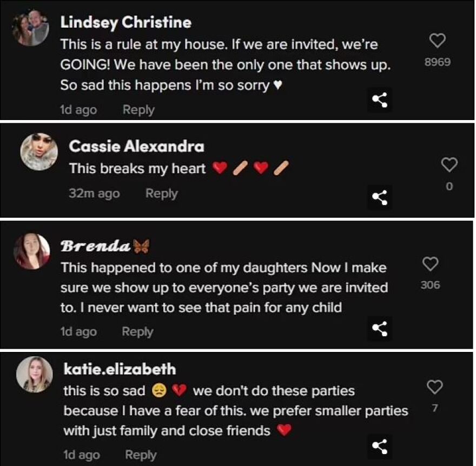The image size is (476, 466).
Task: Open katie.elizabeth's profile picture
Action: pos(35,375)
